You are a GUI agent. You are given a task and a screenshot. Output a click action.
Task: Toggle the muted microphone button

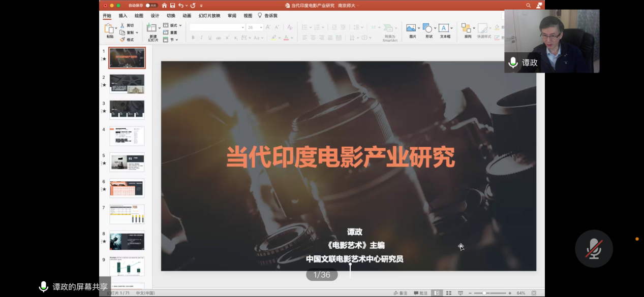pyautogui.click(x=594, y=249)
